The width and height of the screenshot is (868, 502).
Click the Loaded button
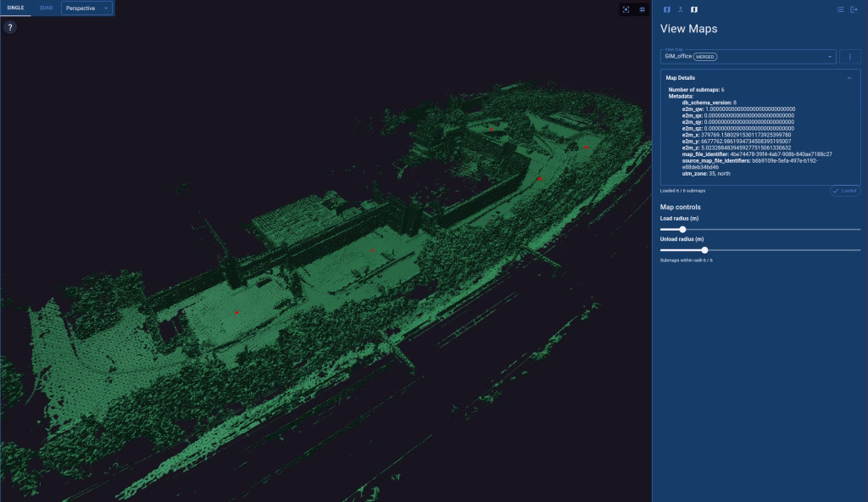click(844, 191)
